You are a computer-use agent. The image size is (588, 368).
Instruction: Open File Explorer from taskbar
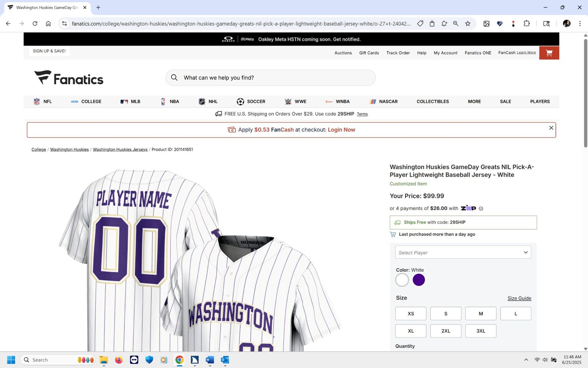point(104,360)
